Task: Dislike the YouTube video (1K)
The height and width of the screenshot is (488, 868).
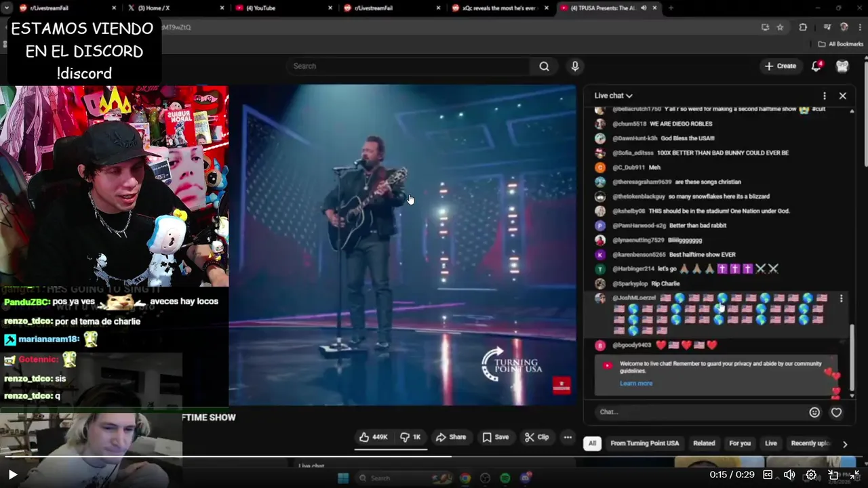Action: pos(410,437)
